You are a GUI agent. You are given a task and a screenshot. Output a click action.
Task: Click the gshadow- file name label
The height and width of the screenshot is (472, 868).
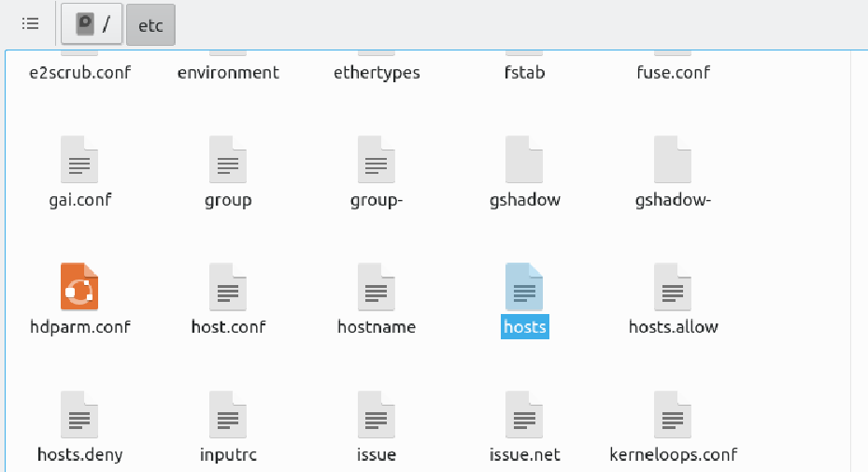click(673, 200)
